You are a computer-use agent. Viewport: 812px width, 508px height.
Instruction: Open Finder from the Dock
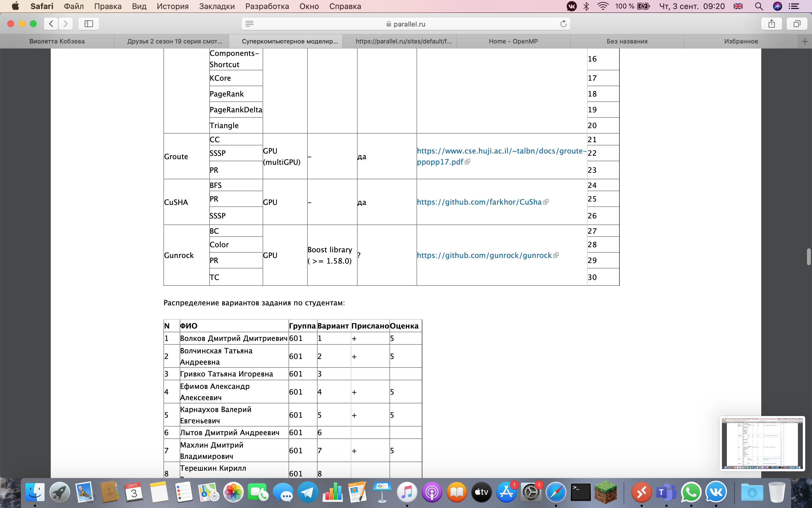(35, 492)
